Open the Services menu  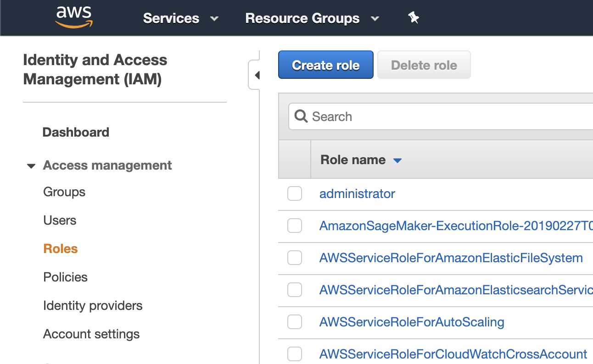pos(171,18)
